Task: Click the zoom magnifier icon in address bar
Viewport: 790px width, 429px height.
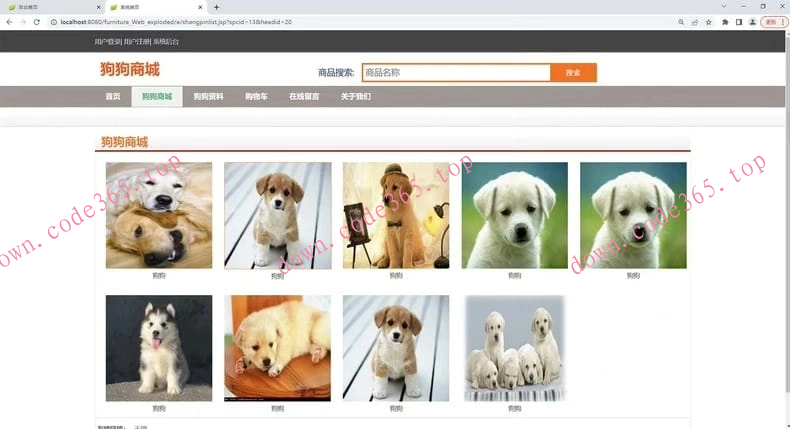Action: [x=681, y=21]
